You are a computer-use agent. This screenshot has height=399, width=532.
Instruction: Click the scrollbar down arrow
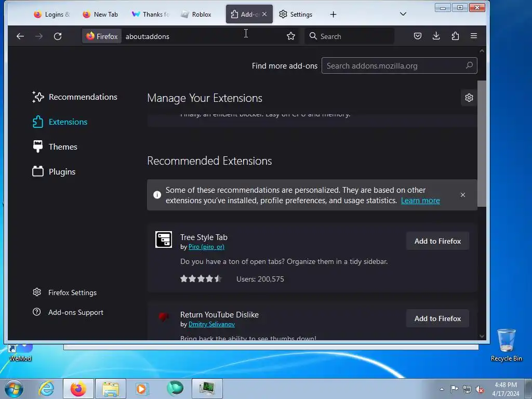tap(482, 336)
